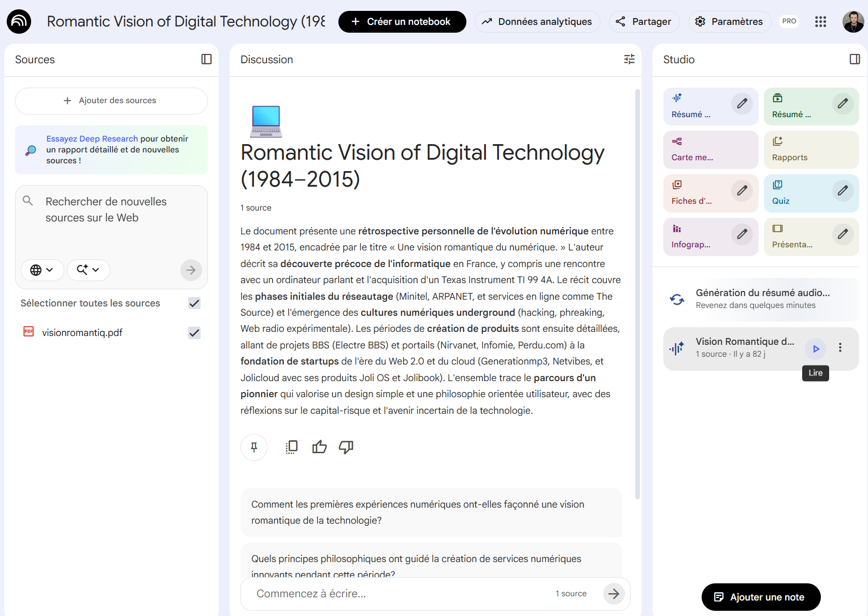Image resolution: width=868 pixels, height=616 pixels.
Task: Open Données analytiques
Action: pyautogui.click(x=537, y=22)
